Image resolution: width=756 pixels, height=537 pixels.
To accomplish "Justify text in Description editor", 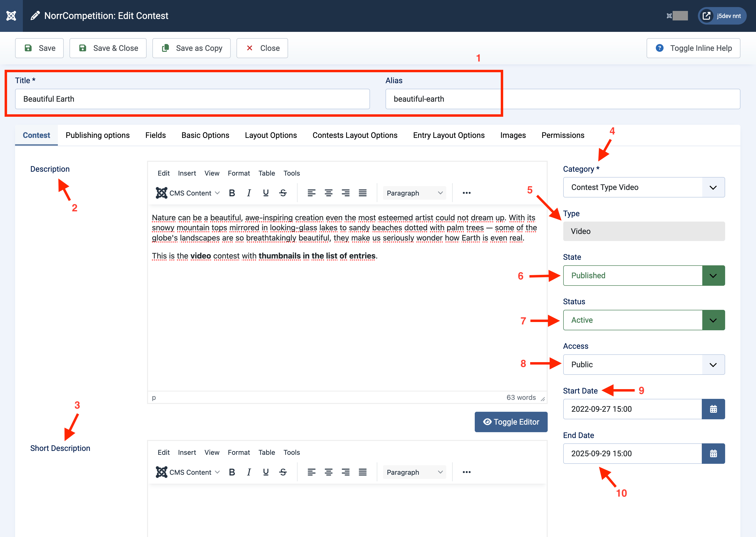I will (363, 193).
